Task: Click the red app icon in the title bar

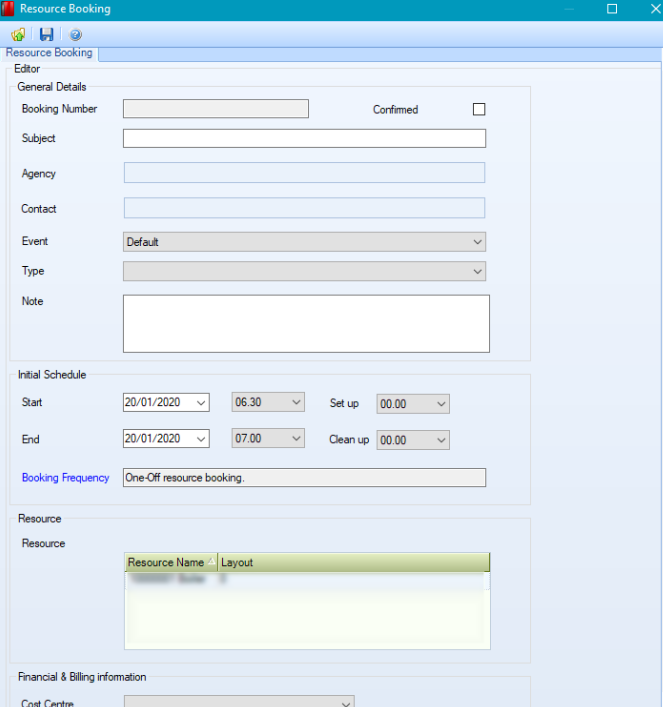Action: 9,9
